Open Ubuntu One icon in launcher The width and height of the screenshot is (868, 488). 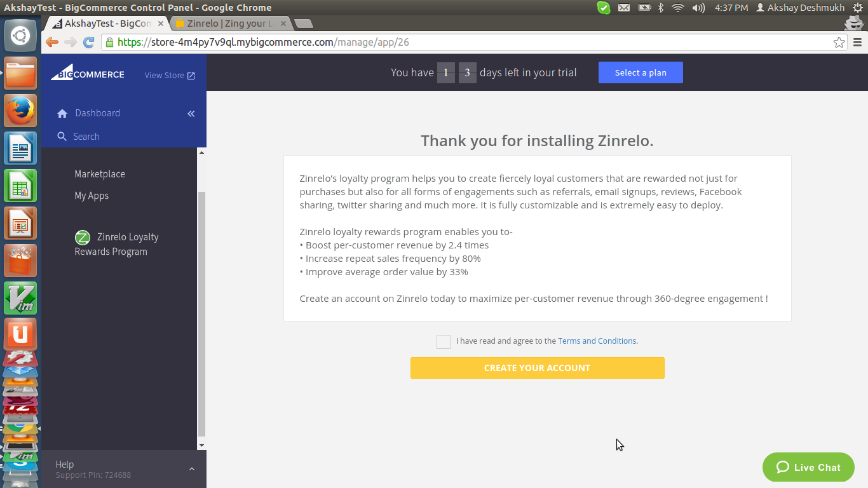tap(20, 335)
